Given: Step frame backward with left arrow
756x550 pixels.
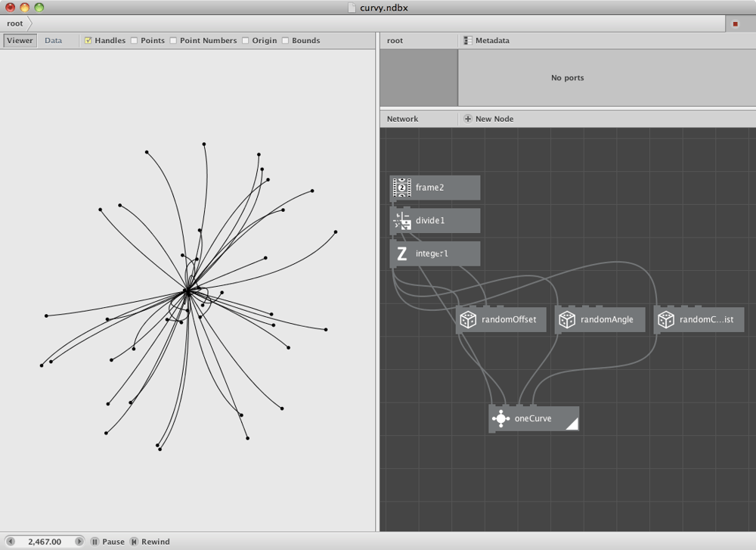Looking at the screenshot, I should pos(11,542).
